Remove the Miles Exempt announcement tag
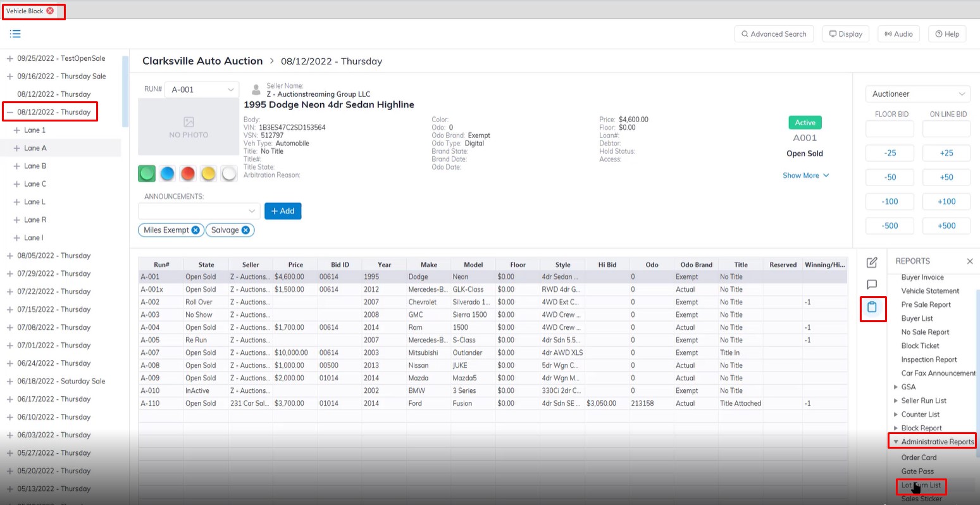 point(195,230)
